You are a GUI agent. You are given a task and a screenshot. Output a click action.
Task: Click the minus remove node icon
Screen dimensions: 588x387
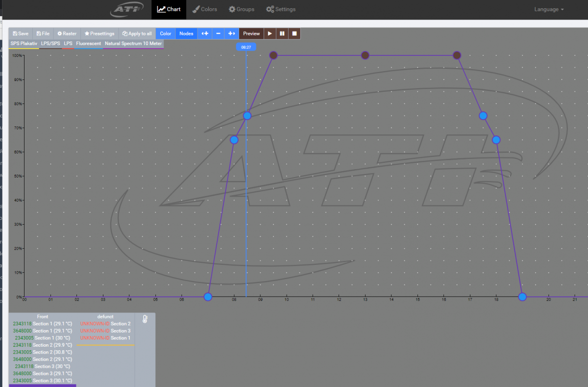click(x=218, y=33)
